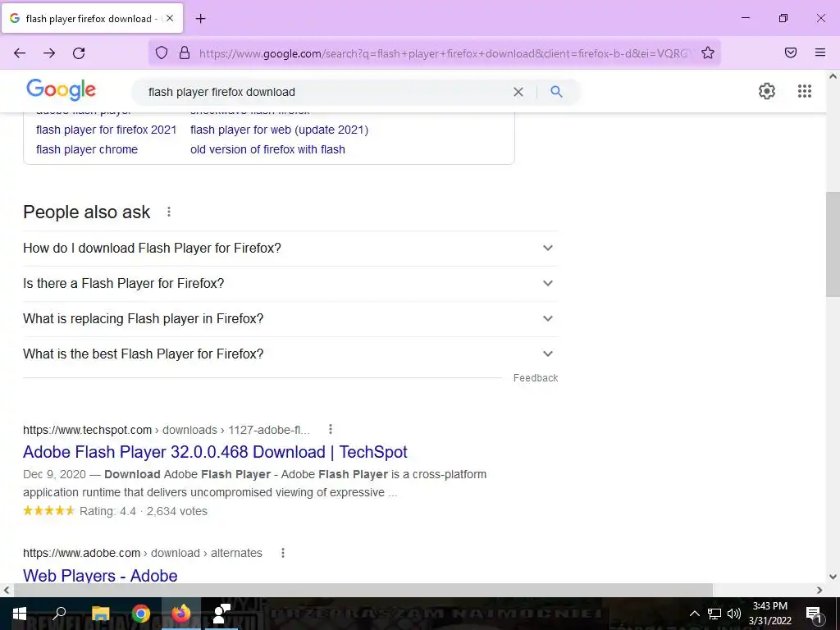Open the shield tracking protection icon

[x=162, y=53]
